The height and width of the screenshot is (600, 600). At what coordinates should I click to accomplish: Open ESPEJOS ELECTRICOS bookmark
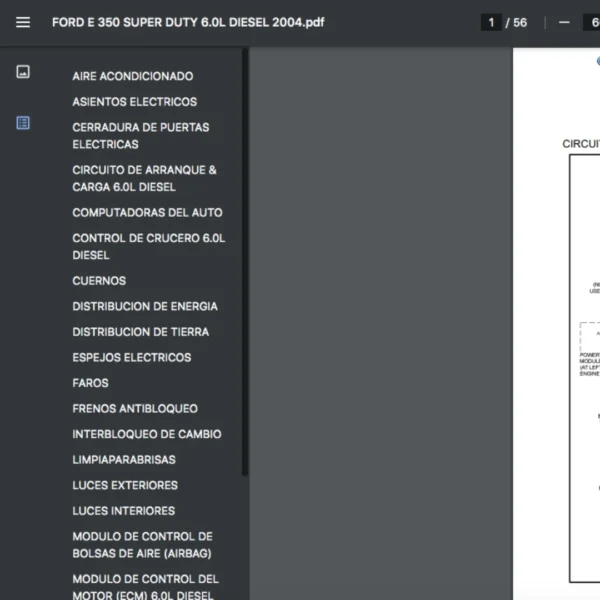(132, 357)
